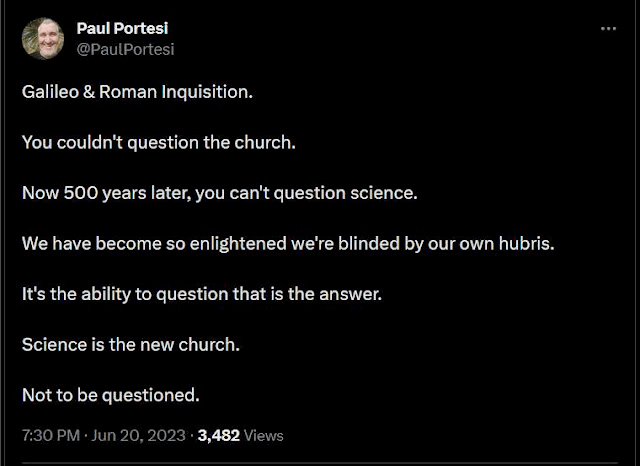The image size is (640, 466).
Task: Click Paul Portesi's profile avatar
Action: pyautogui.click(x=43, y=38)
